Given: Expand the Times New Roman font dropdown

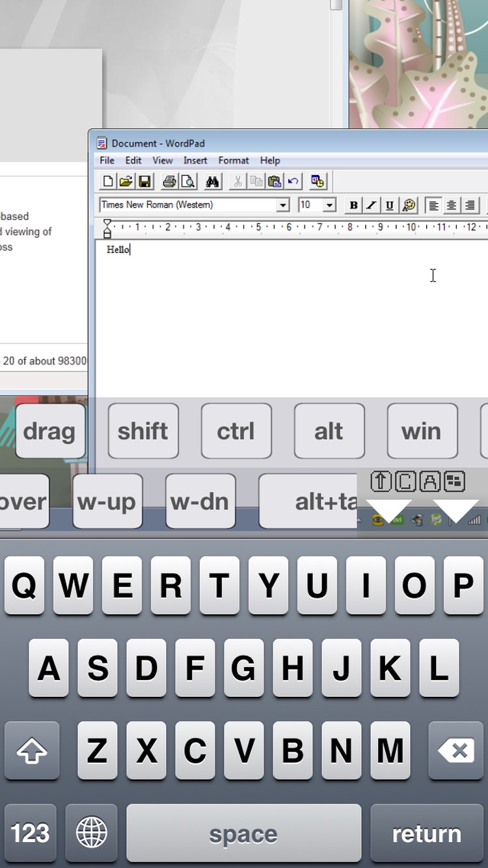Looking at the screenshot, I should (283, 205).
